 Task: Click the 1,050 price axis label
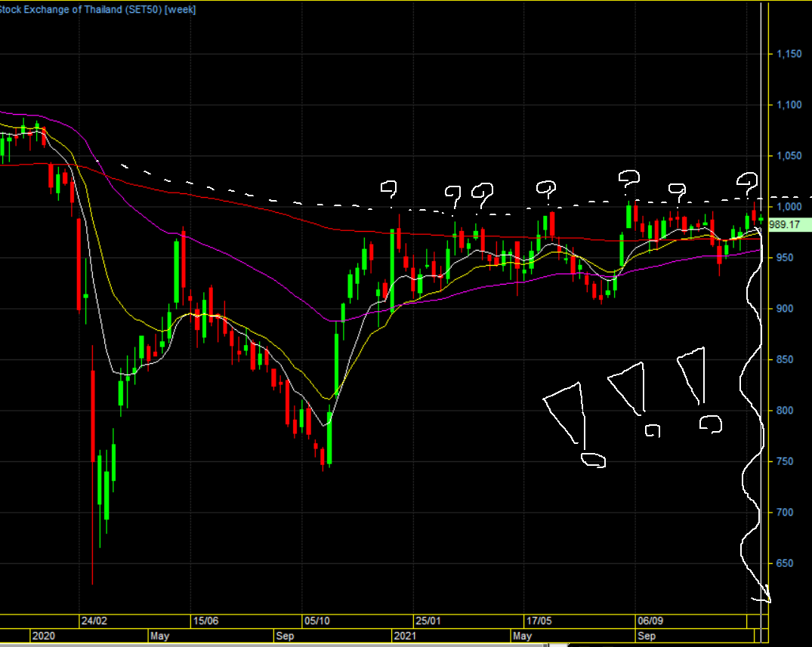pyautogui.click(x=789, y=156)
